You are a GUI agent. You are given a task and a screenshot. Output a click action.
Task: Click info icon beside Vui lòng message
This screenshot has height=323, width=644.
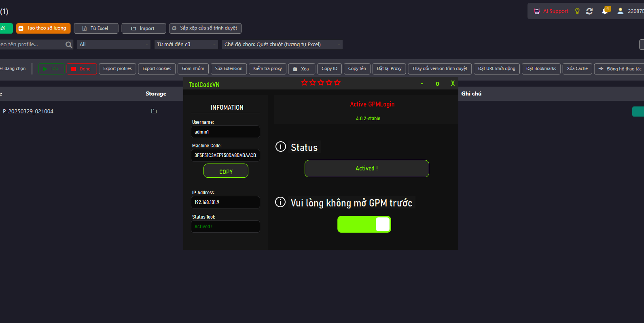coord(280,202)
